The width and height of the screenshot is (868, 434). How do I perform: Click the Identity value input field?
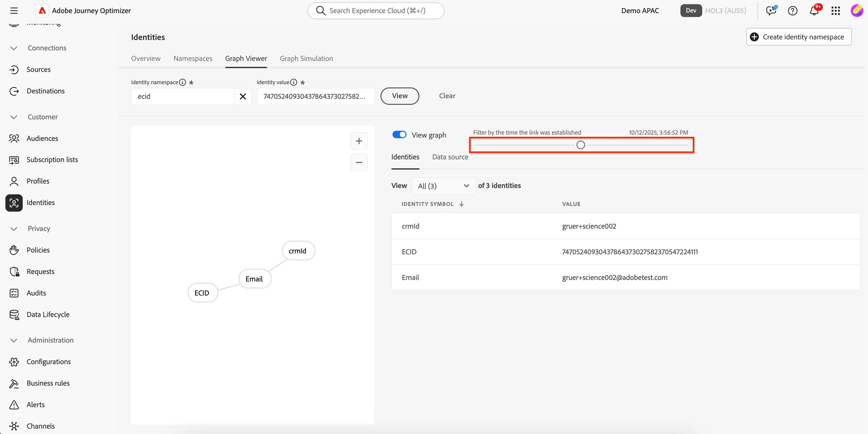[x=316, y=97]
